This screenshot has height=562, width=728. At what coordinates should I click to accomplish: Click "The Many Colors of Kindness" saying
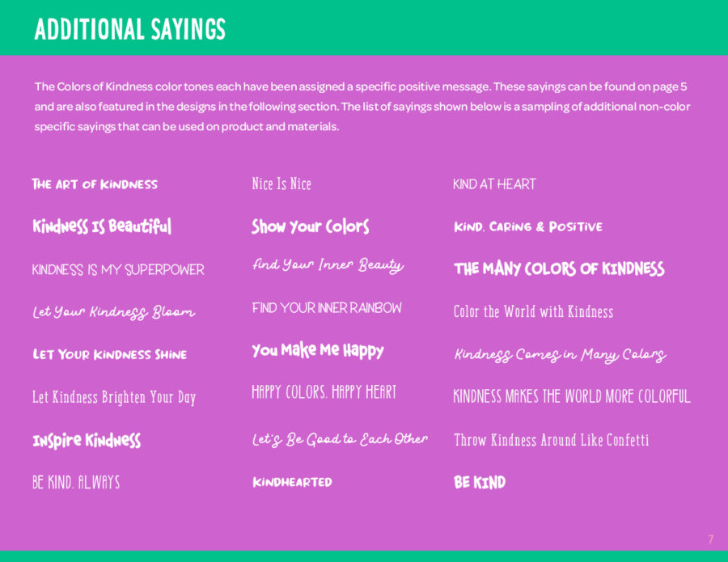pos(559,269)
